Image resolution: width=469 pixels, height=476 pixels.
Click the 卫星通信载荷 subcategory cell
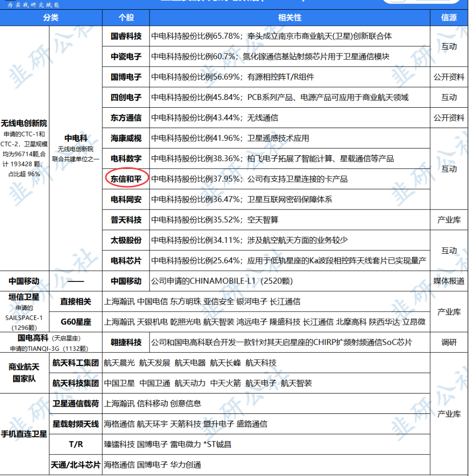click(x=76, y=403)
